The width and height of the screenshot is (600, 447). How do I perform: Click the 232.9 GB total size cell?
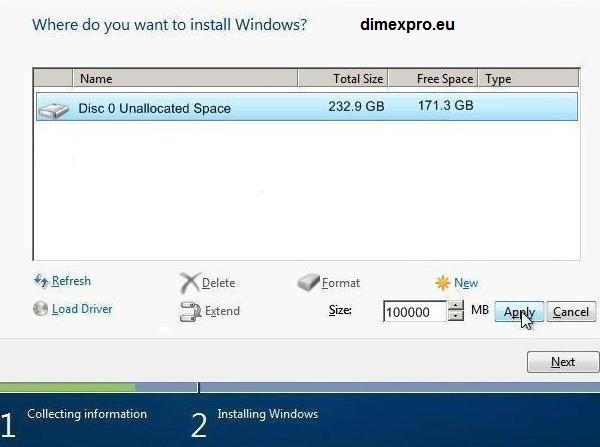tap(356, 106)
